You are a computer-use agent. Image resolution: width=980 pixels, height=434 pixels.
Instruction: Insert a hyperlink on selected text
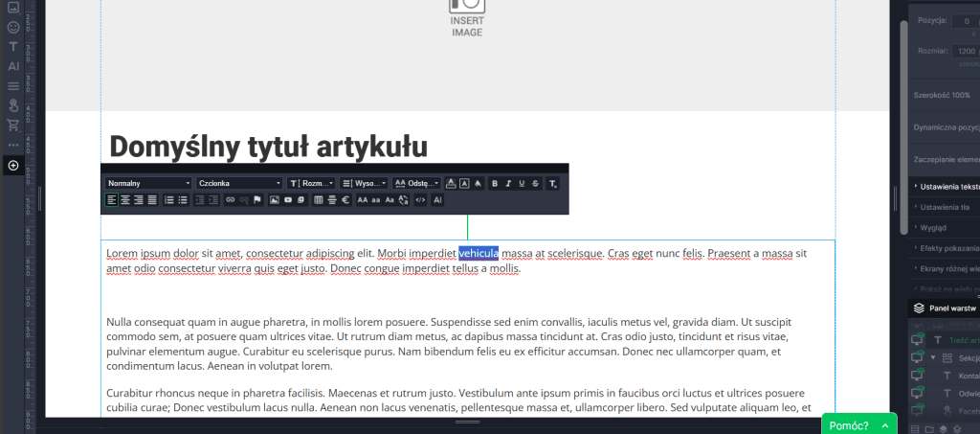tap(230, 200)
